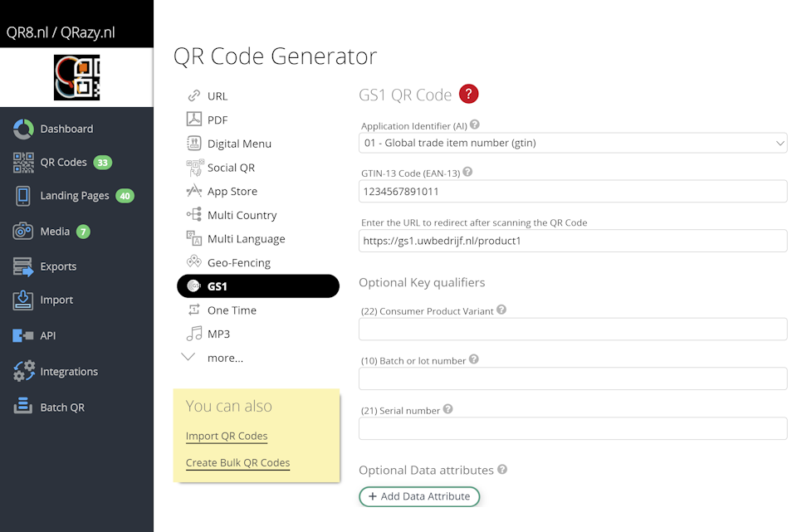This screenshot has height=532, width=797.
Task: Follow the Import QR Codes link
Action: (227, 436)
